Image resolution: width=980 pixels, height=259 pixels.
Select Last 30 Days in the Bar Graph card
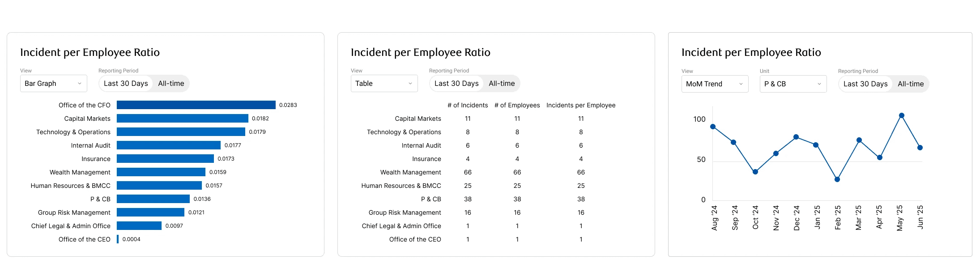tap(126, 84)
